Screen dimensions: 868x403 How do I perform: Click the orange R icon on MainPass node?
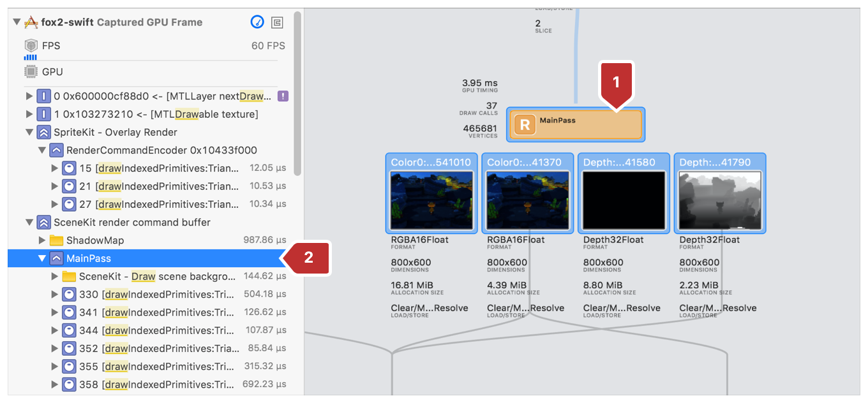click(x=525, y=124)
